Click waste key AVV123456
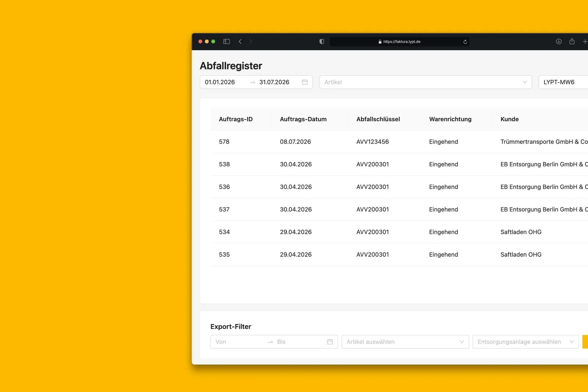 coord(372,142)
